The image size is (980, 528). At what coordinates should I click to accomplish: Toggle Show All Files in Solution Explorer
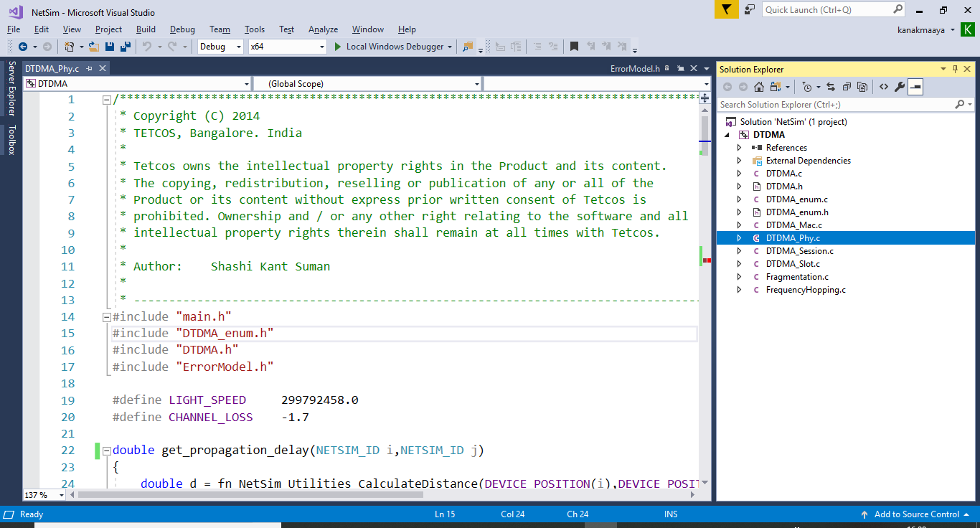862,87
